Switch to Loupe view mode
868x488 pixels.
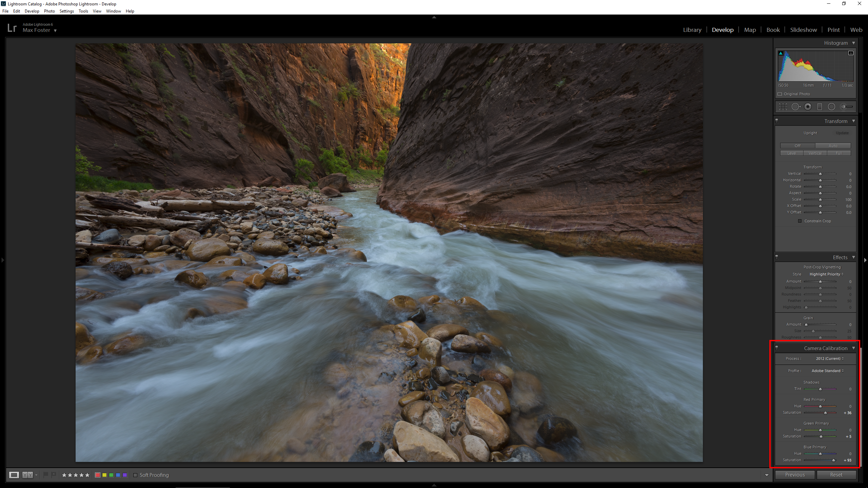[14, 475]
